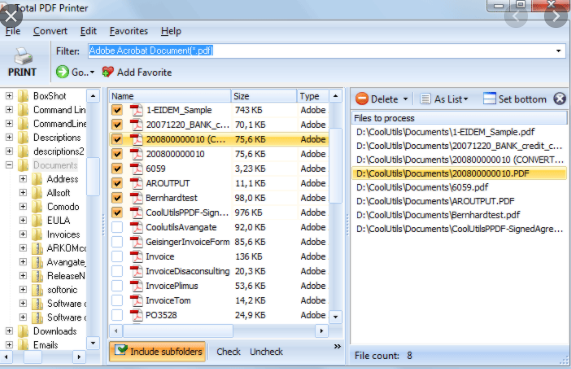The height and width of the screenshot is (369, 571).
Task: Click the file list vertical scrollbar thumb
Action: click(x=336, y=166)
